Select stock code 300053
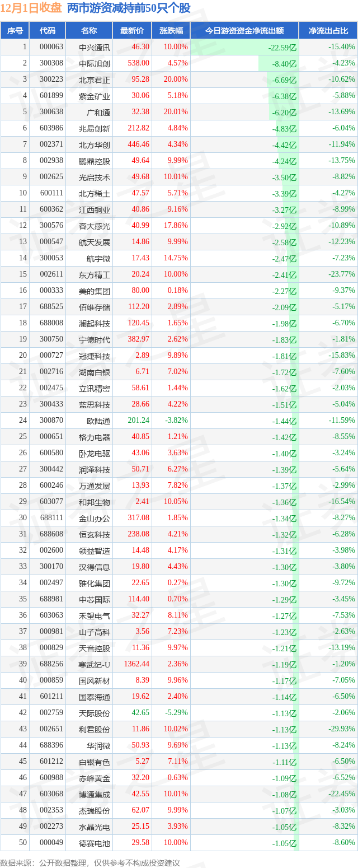Viewport: 358px width, 868px height. coord(51,258)
